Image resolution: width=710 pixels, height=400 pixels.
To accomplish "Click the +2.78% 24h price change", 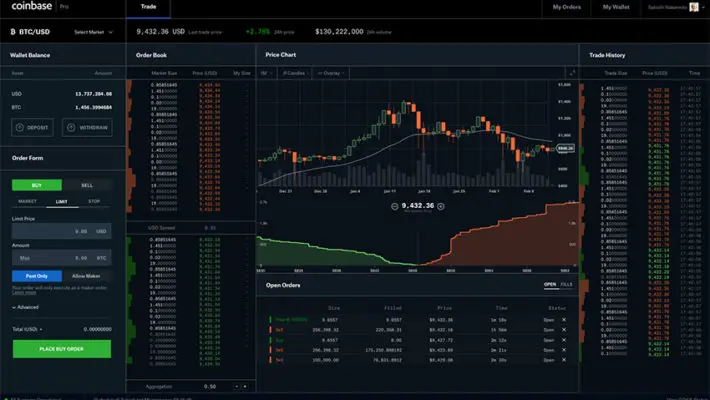I will tap(258, 32).
